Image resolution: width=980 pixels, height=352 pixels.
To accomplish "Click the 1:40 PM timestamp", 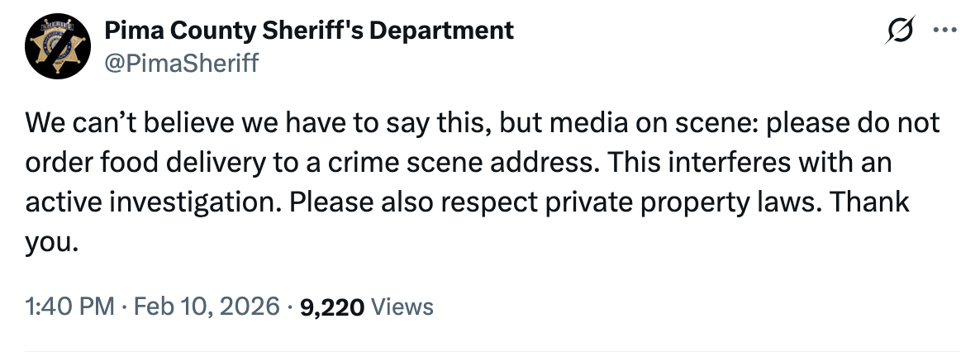I will pos(69,307).
